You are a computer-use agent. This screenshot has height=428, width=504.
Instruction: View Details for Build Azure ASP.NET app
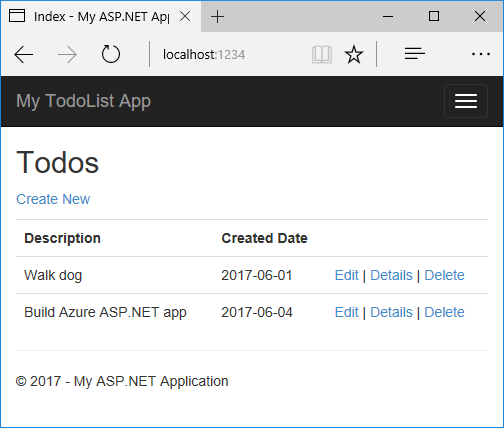(x=391, y=312)
